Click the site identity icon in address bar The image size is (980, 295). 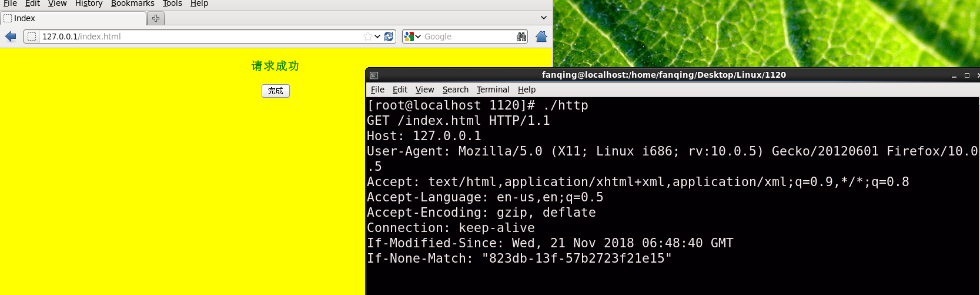32,37
